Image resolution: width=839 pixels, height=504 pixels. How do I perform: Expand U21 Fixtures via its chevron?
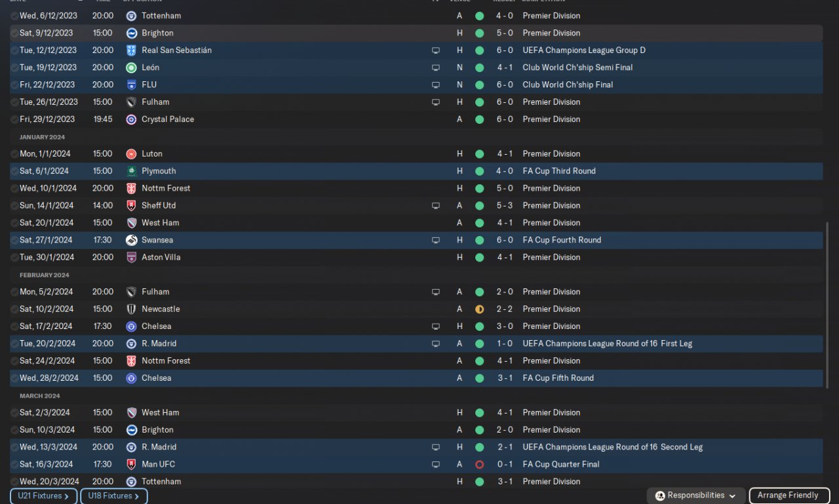pos(66,496)
